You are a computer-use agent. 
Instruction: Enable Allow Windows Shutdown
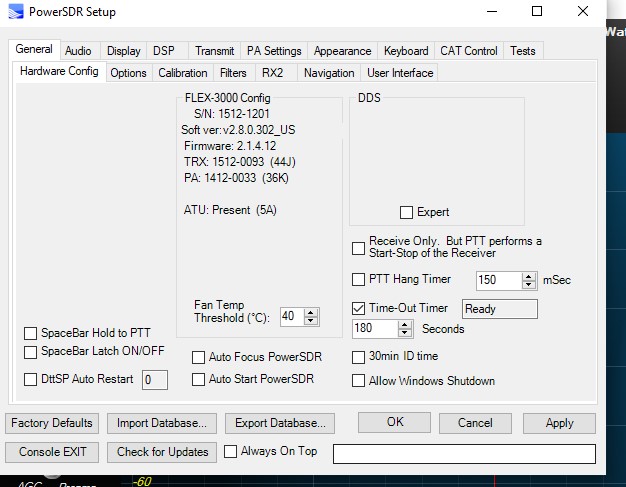(359, 381)
